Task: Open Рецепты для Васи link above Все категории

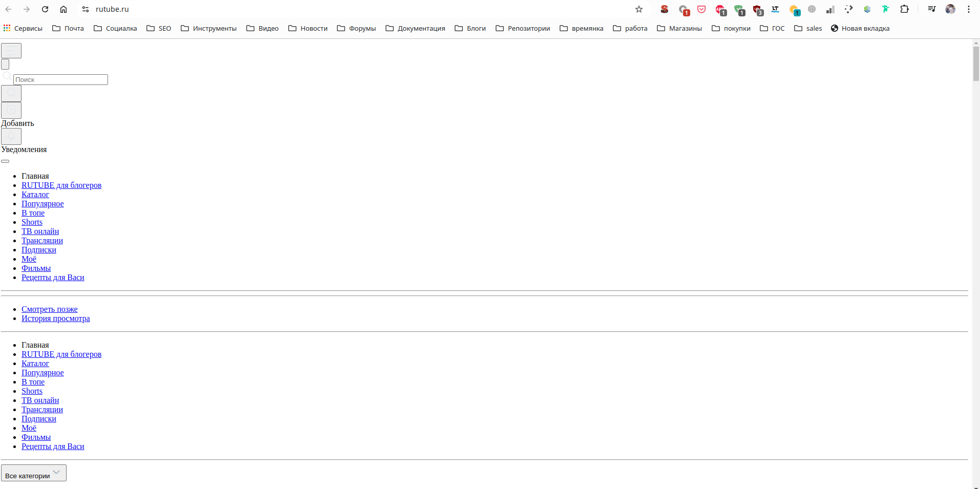Action: [x=53, y=447]
